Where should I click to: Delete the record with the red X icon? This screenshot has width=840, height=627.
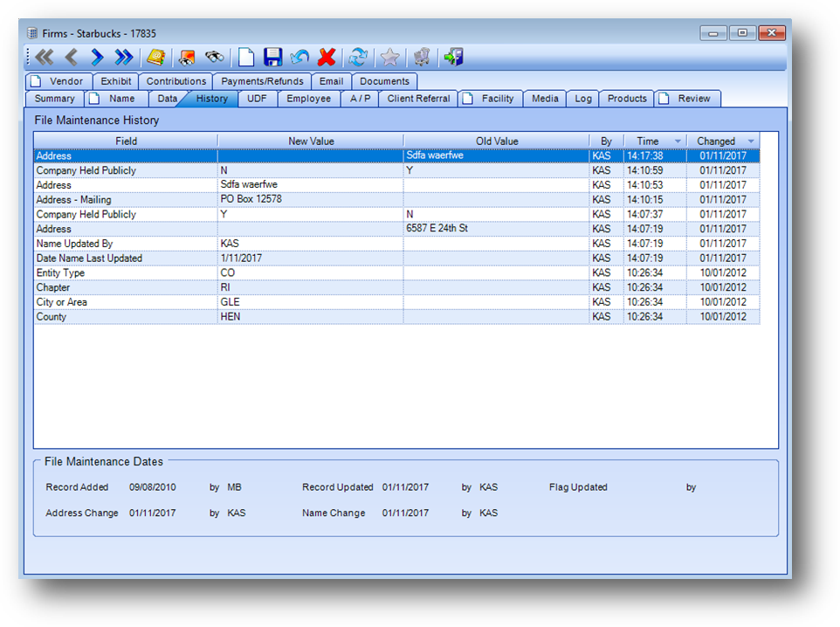327,58
